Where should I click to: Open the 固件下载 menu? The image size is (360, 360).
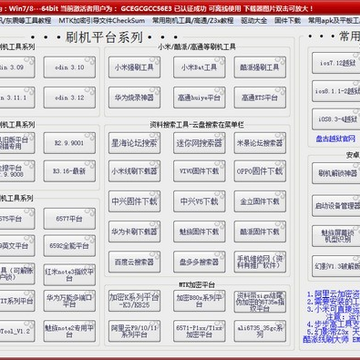pos(288,20)
